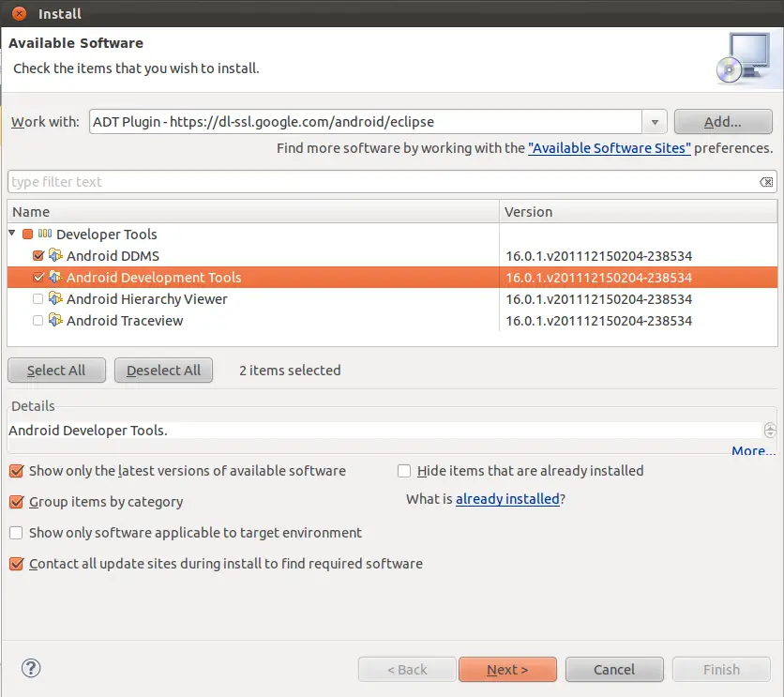Click the Android DDMS version 16.0.1 cell
The width and height of the screenshot is (784, 697).
(x=599, y=256)
